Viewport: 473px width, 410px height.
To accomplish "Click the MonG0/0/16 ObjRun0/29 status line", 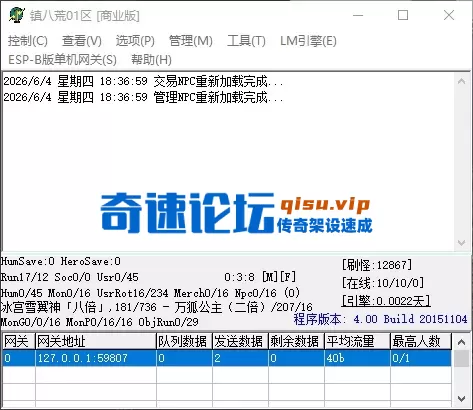I will click(99, 322).
